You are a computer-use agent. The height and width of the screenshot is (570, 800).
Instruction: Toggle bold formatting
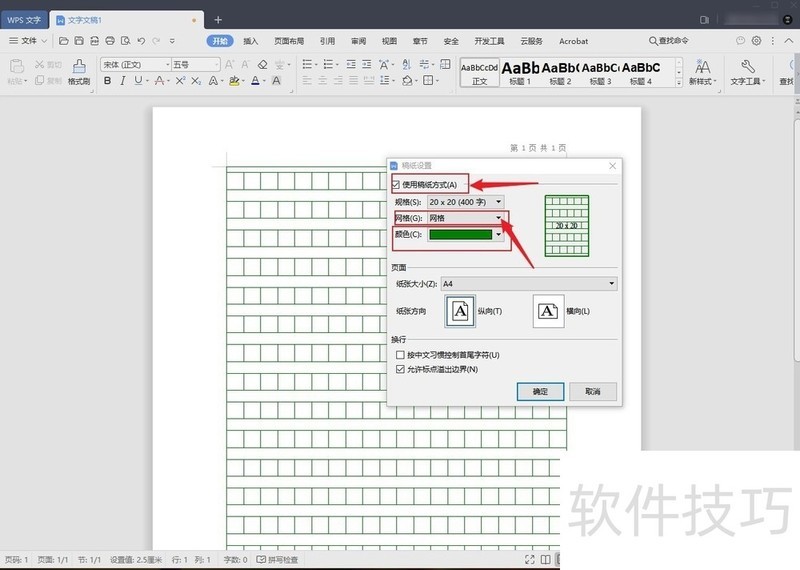coord(108,81)
